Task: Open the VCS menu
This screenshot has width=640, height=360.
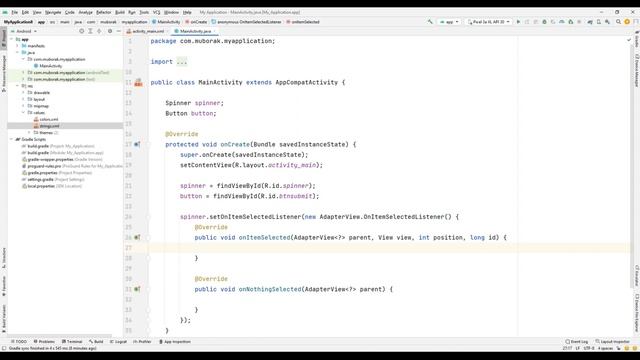Action: click(x=156, y=12)
